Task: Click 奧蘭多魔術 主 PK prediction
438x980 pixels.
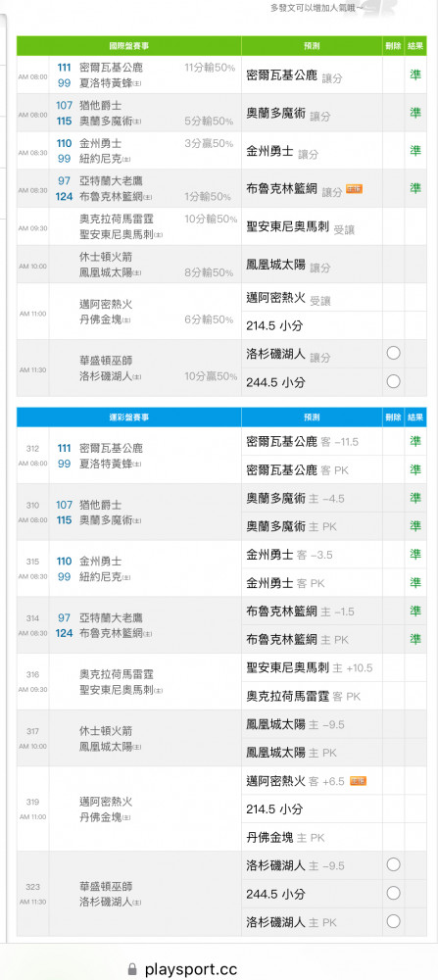Action: 291,526
